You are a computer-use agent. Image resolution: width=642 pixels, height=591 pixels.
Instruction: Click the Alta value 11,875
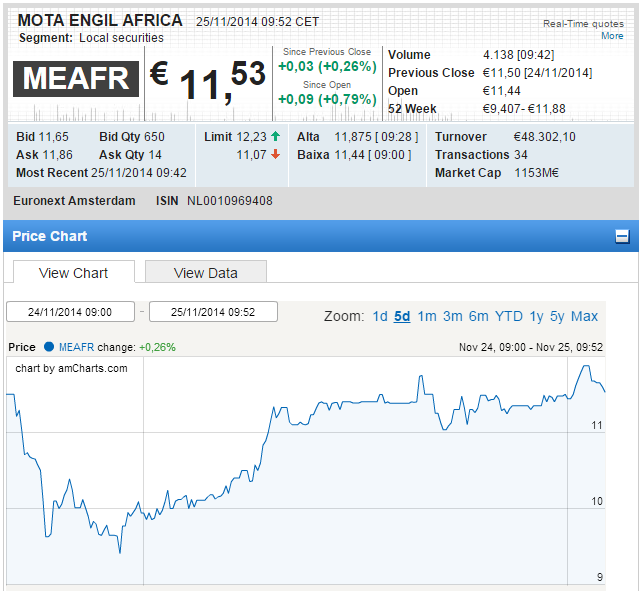[x=353, y=137]
